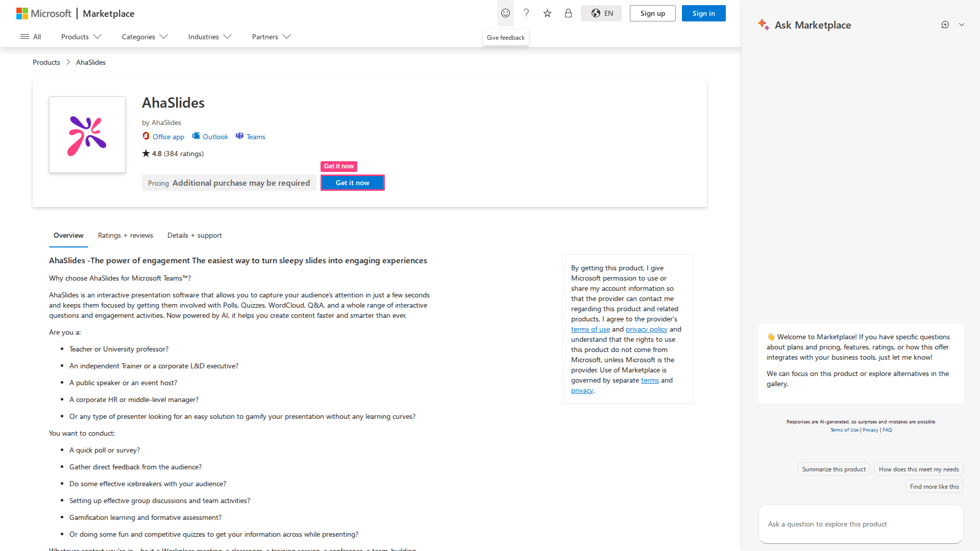Click Summarize this product suggestion
Image resolution: width=980 pixels, height=551 pixels.
[x=834, y=469]
